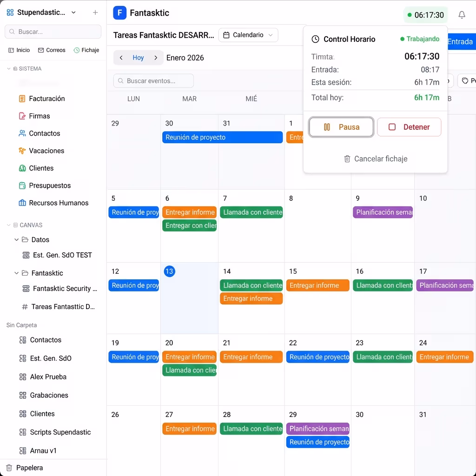Screen dimensions: 476x476
Task: Open Est. Gen. SdO TEST item
Action: tap(58, 255)
